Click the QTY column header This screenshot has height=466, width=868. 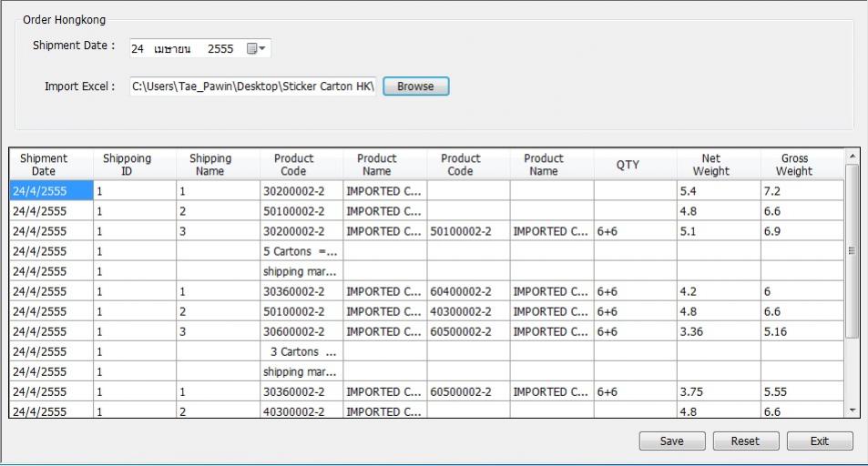(628, 165)
